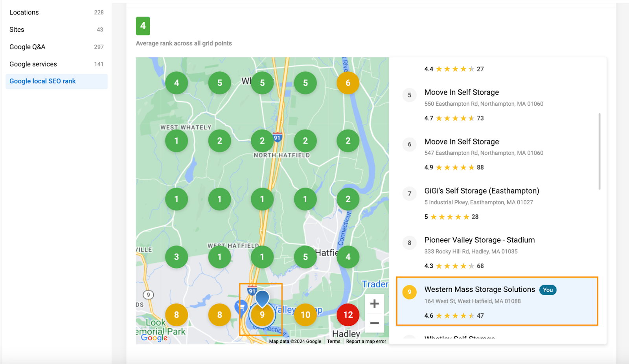
Task: Click 4.7 star rating with 73 reviews
Action: 454,118
